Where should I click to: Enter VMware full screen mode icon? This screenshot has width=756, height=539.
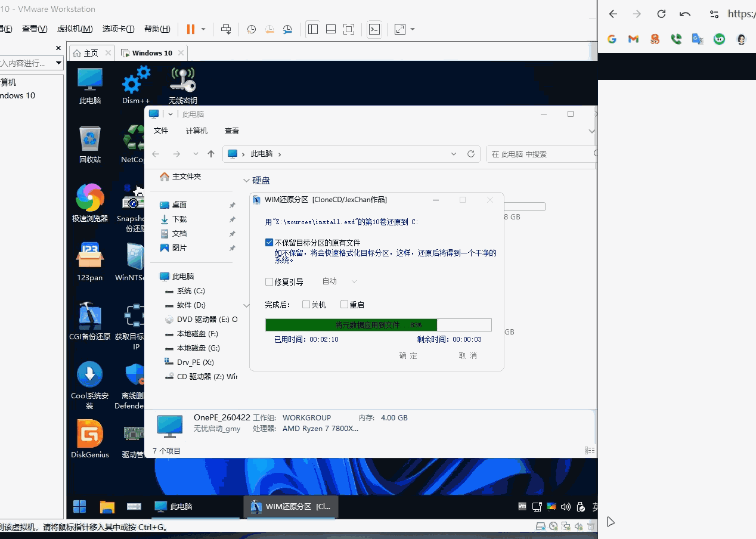click(x=349, y=29)
